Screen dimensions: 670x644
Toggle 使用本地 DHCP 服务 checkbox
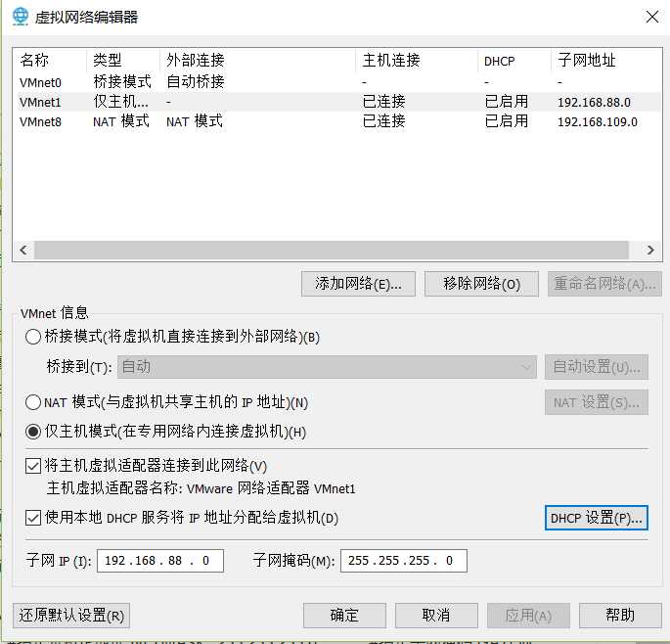point(33,518)
